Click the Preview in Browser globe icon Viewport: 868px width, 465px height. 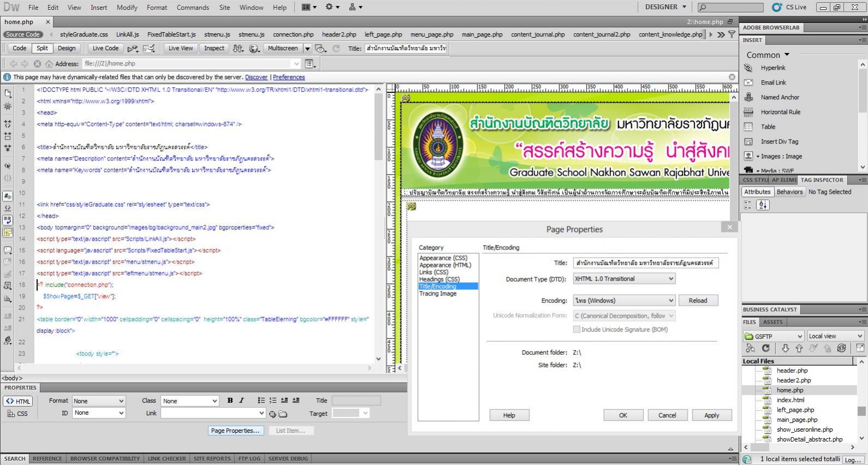pos(254,48)
